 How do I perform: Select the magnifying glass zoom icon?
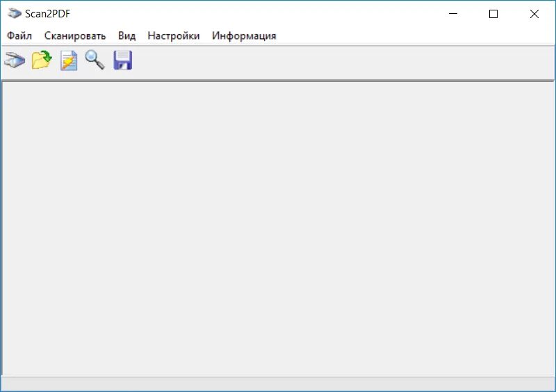pyautogui.click(x=95, y=60)
